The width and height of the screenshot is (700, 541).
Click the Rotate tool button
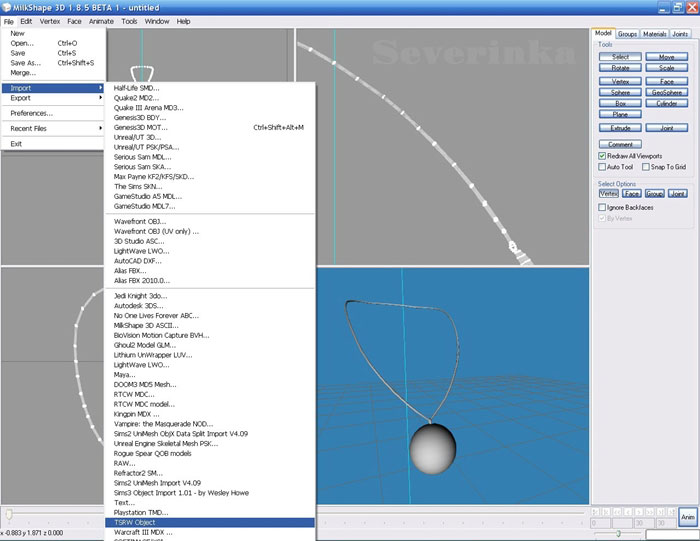(x=620, y=69)
